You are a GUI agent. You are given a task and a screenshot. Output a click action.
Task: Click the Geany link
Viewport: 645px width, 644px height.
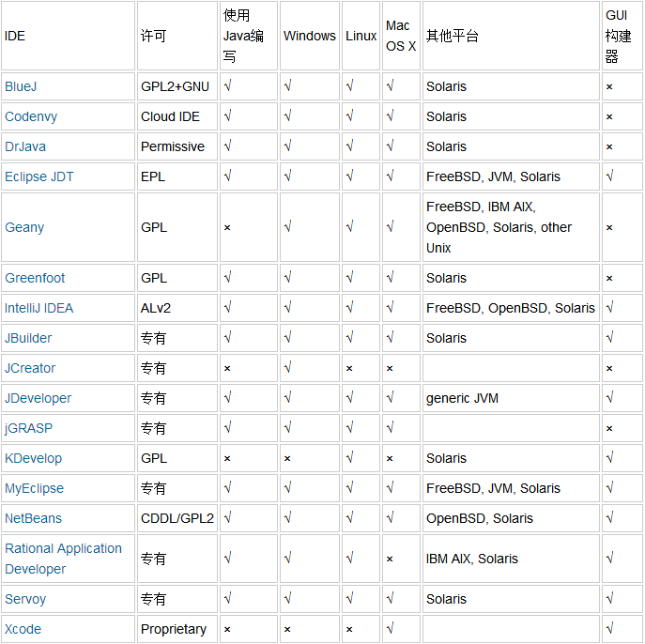coord(24,227)
